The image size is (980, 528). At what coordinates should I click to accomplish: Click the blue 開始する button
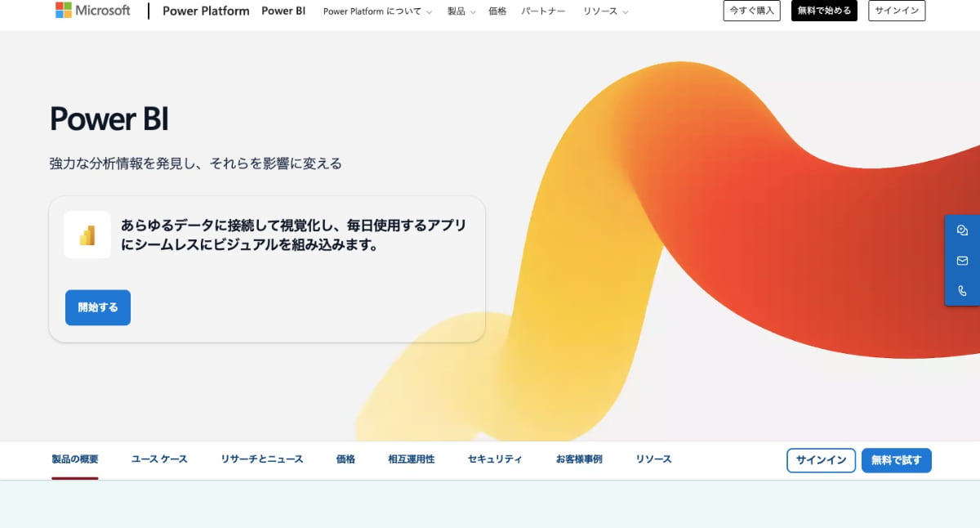click(x=97, y=307)
